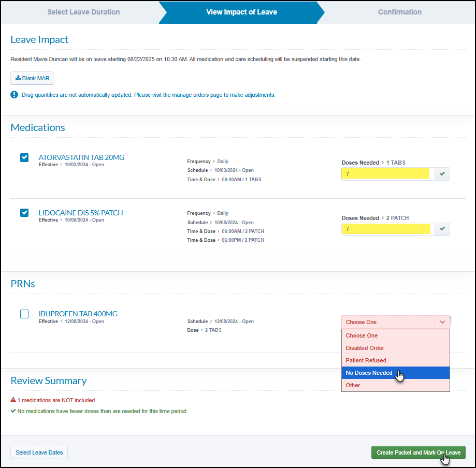Viewport: 476px width, 468px height.
Task: Download the Blank MAR
Action: (x=33, y=78)
